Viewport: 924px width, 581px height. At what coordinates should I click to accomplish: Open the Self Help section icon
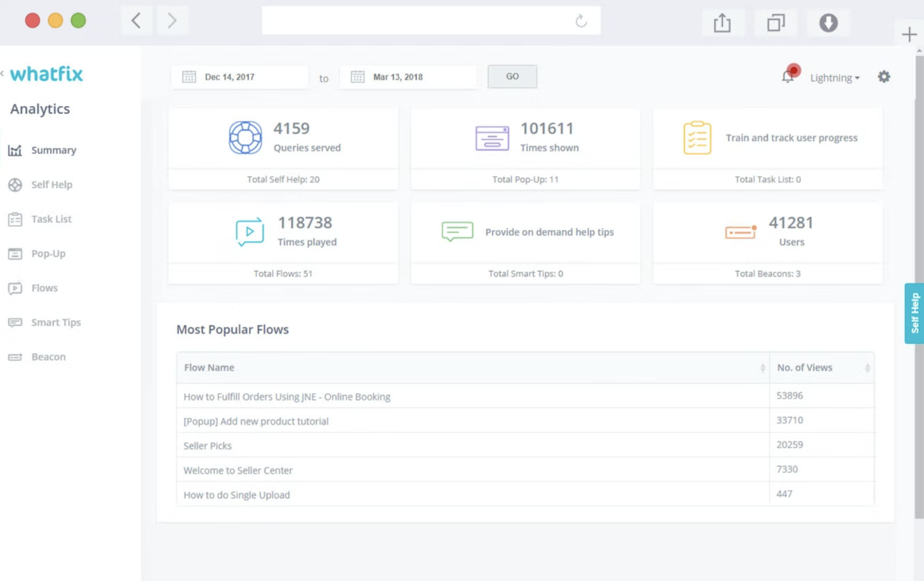[15, 185]
